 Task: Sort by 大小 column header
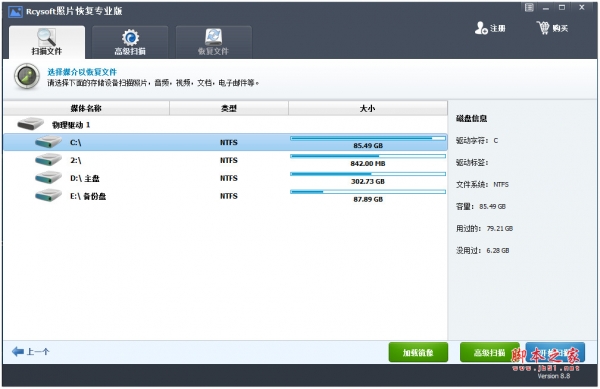[368, 108]
